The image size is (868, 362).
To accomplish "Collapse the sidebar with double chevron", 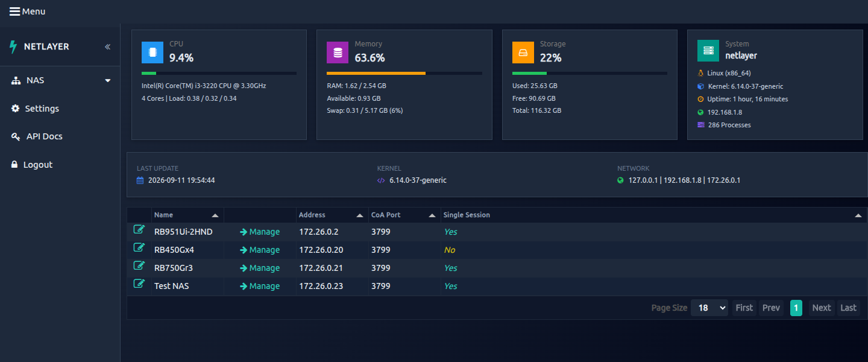I will (x=108, y=46).
